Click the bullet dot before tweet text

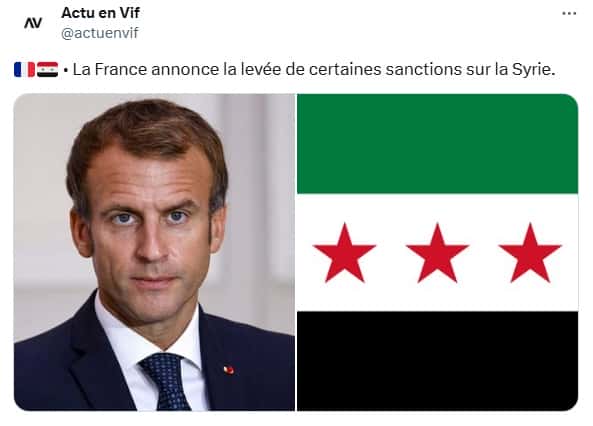pos(65,70)
